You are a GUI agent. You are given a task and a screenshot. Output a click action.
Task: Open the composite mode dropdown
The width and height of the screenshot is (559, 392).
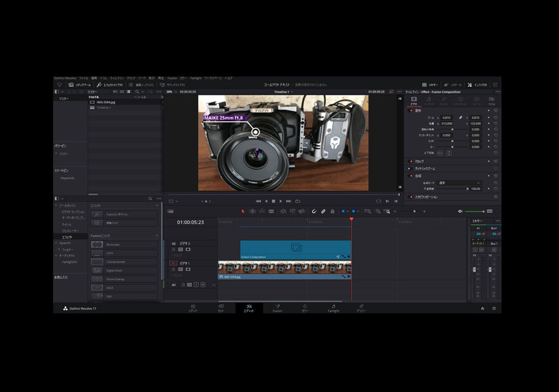[459, 183]
